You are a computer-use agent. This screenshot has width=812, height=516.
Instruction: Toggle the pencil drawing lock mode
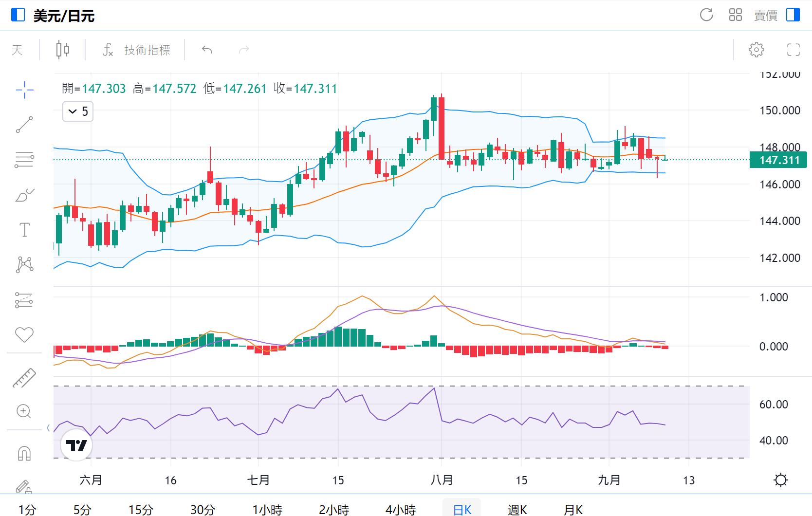pos(24,486)
